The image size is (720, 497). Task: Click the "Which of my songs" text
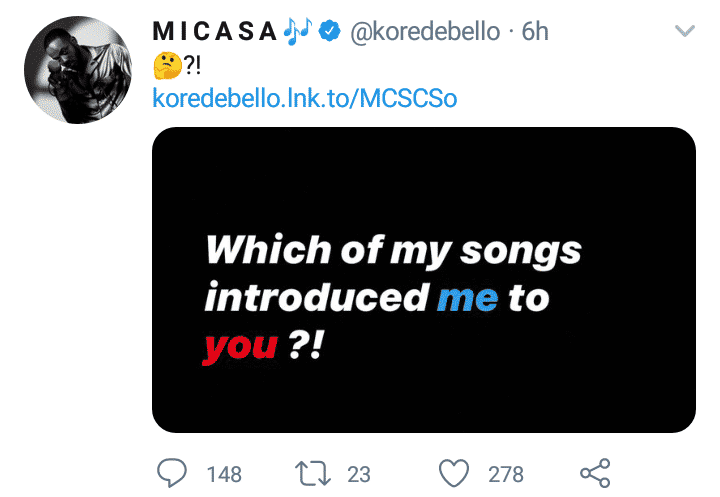392,250
